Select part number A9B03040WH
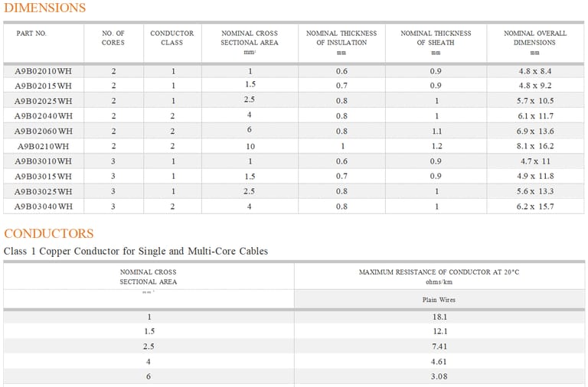The width and height of the screenshot is (588, 387). click(43, 207)
